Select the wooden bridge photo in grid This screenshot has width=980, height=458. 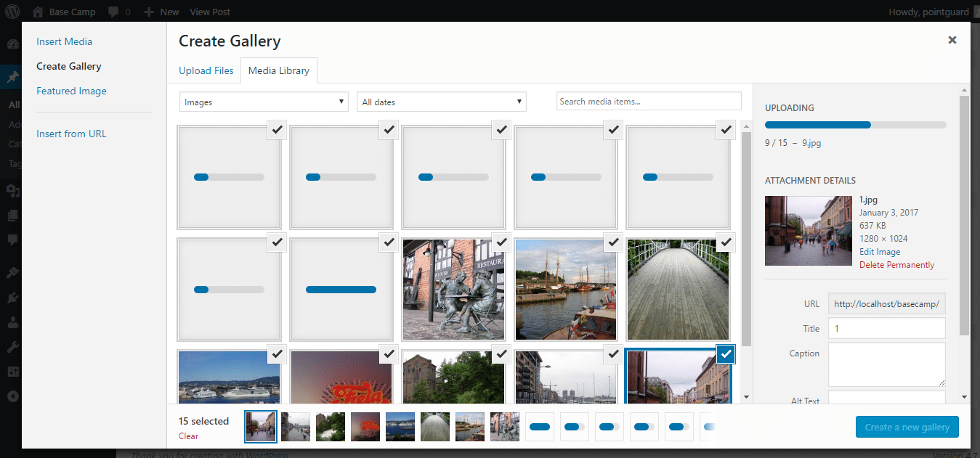click(678, 290)
